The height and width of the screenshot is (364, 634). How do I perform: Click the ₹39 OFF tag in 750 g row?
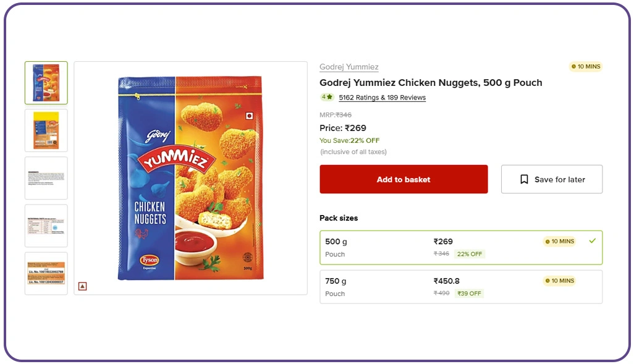click(470, 294)
